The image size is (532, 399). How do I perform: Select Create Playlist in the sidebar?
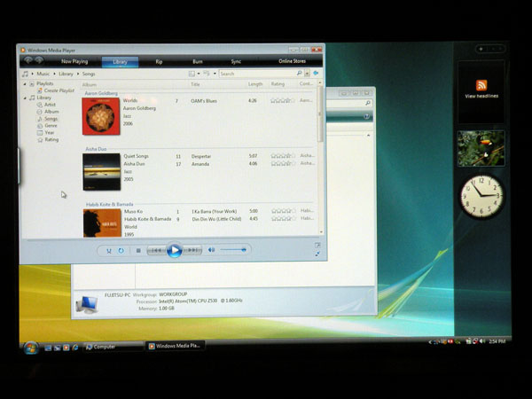[59, 90]
